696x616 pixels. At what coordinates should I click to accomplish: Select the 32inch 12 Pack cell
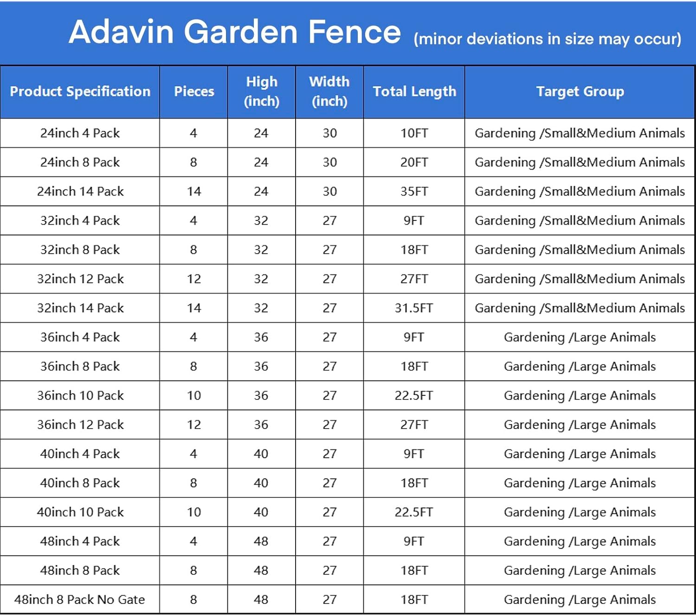coord(80,279)
